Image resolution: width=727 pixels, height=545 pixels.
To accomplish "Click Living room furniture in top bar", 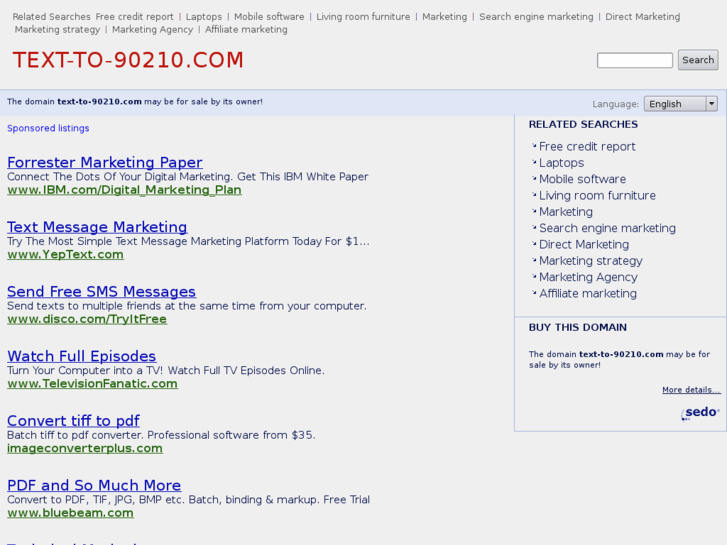I will 363,17.
